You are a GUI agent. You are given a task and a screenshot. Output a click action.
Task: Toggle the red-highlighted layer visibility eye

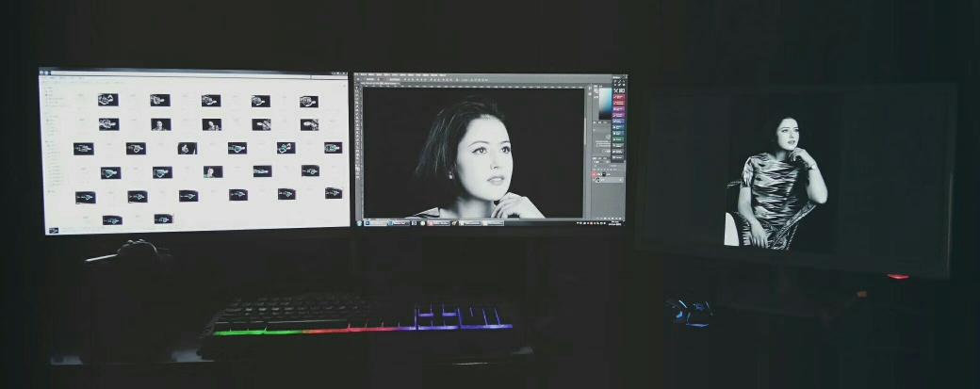595,174
